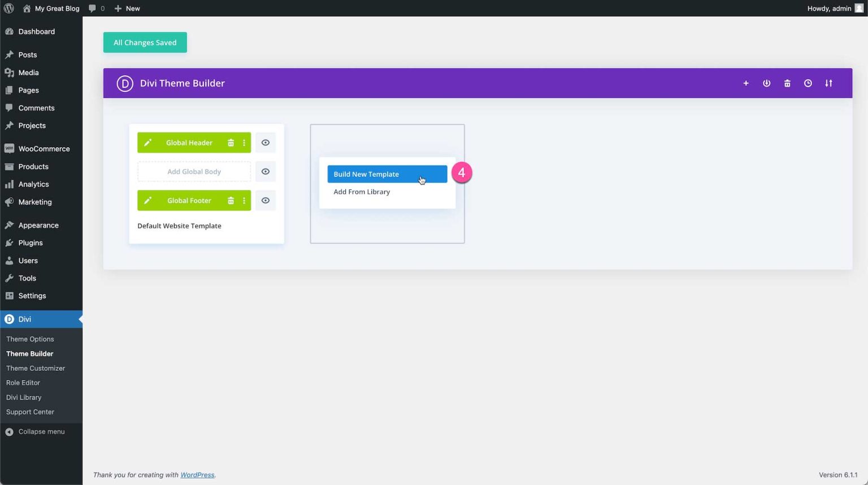The height and width of the screenshot is (485, 868).
Task: Delete the Global Footer using its trash icon
Action: 231,200
